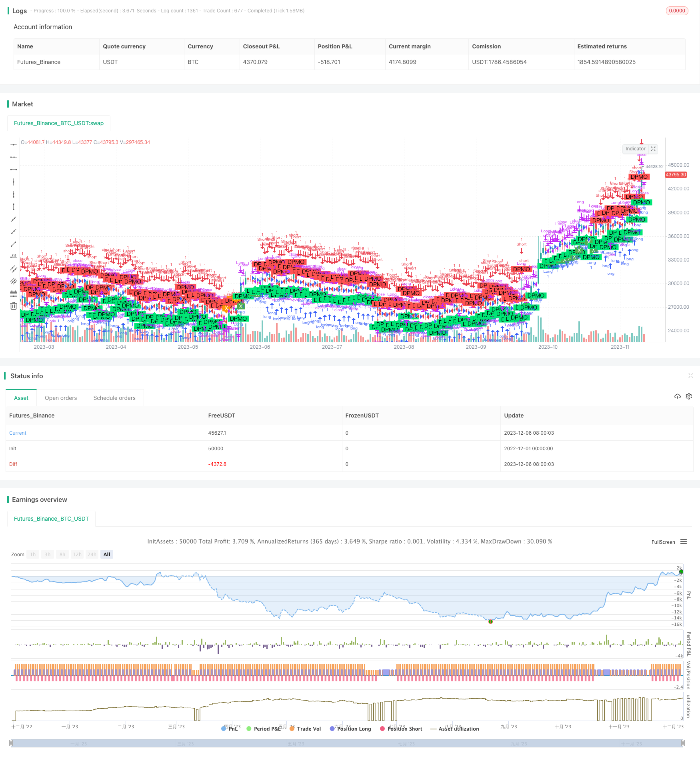Select the vertical segment drawing tool
Screen dimensions: 700x759
14,207
